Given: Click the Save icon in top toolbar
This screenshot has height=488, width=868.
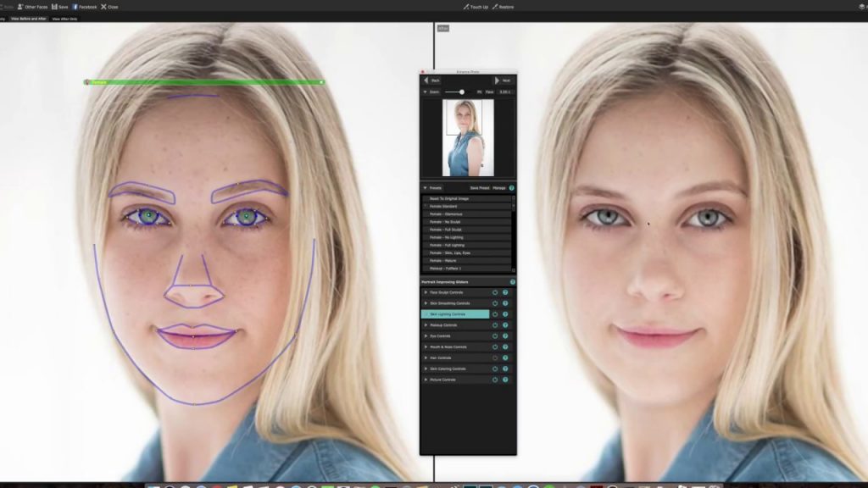Looking at the screenshot, I should (x=54, y=7).
